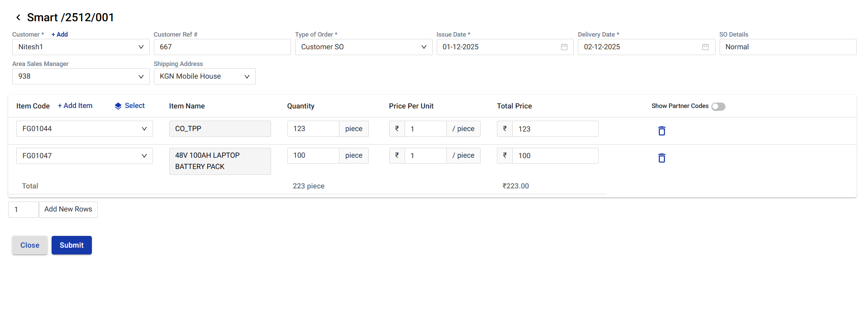The width and height of the screenshot is (868, 310).
Task: Expand the Customer dropdown showing Nitesh1
Action: click(x=141, y=47)
